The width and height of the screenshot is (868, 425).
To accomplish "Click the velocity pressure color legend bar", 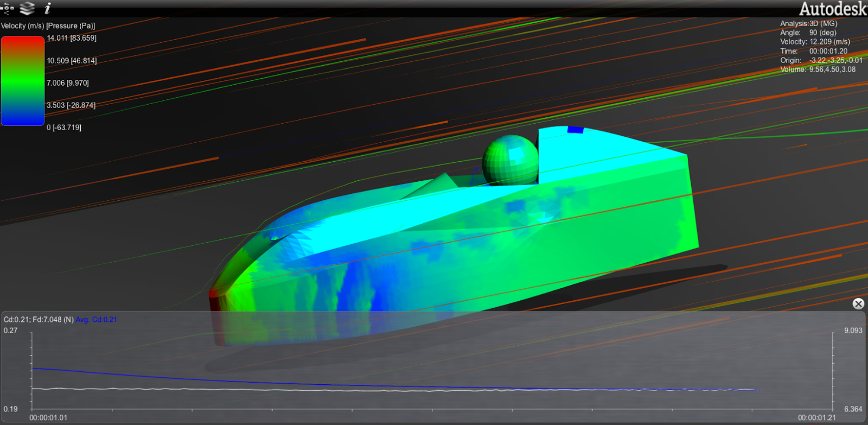I will click(23, 81).
